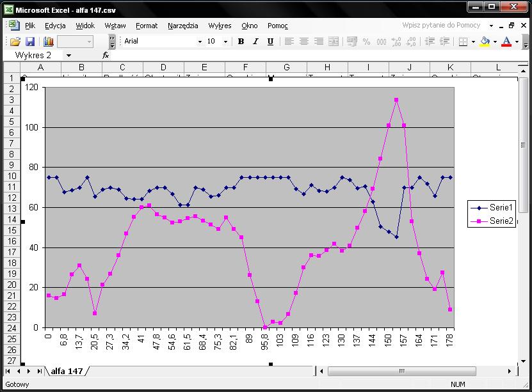Launch the Chart Wizard toolbar icon
This screenshot has width=532, height=392.
point(49,42)
